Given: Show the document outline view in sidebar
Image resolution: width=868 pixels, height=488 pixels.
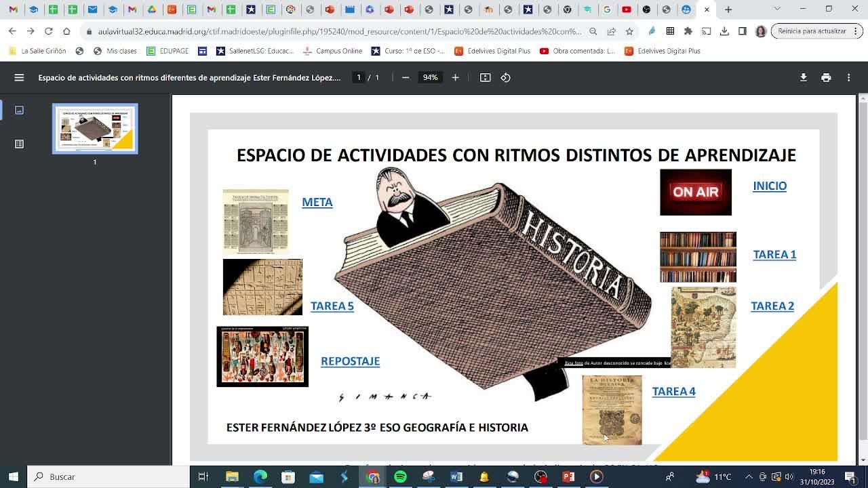Looking at the screenshot, I should [x=19, y=144].
